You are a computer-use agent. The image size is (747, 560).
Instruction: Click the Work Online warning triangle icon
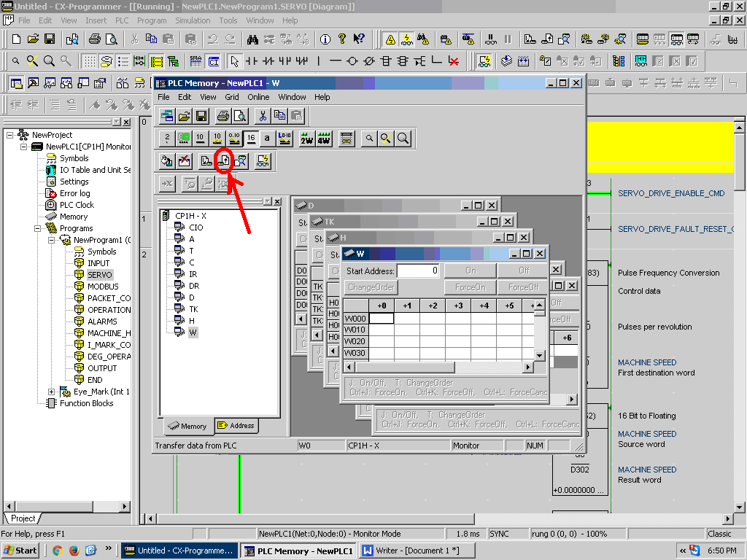tap(391, 39)
